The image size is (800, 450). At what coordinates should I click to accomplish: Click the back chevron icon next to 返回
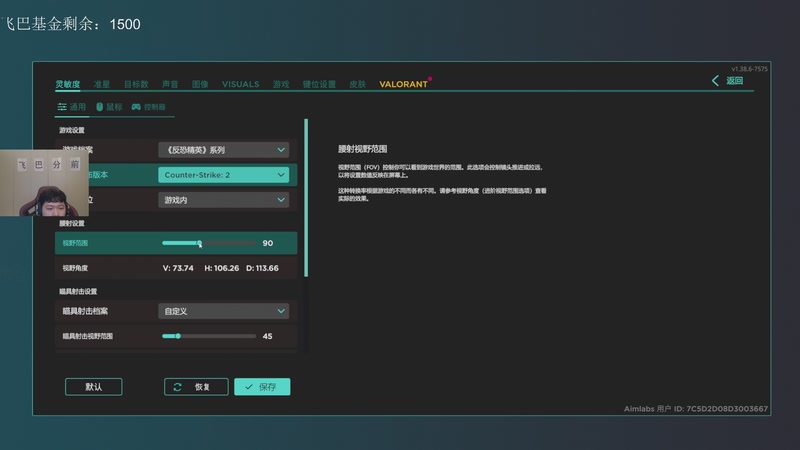[x=715, y=81]
